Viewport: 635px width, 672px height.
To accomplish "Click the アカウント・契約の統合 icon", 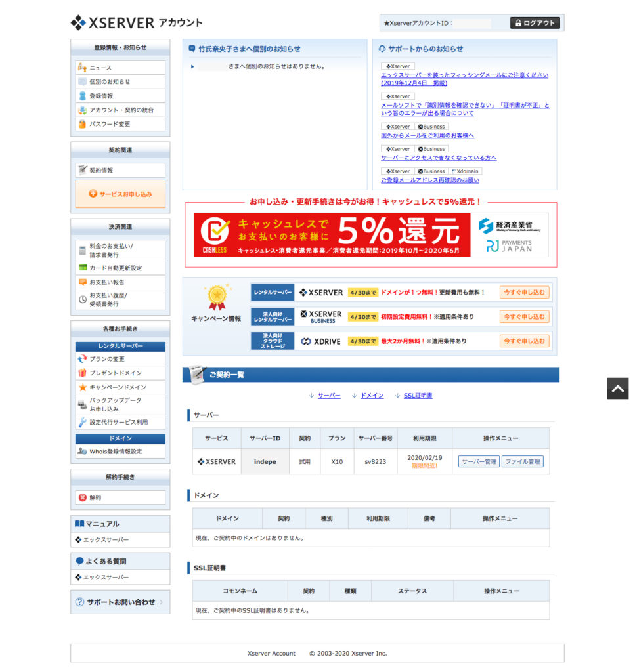I will tap(82, 110).
